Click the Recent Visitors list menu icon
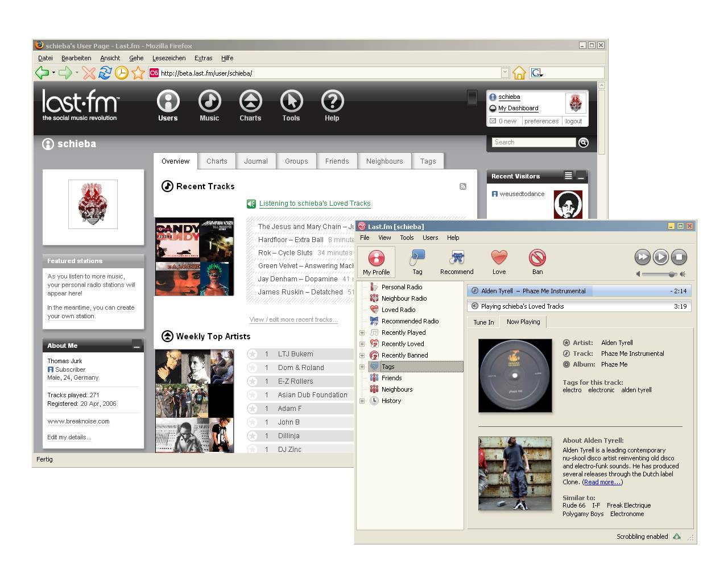Viewport: 728px width, 582px height. [x=568, y=176]
